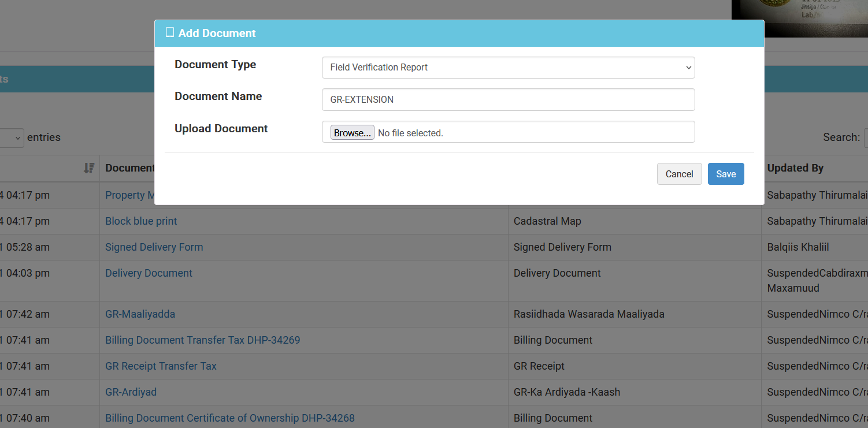This screenshot has height=428, width=868.
Task: Open the Delivery Document link
Action: [x=149, y=273]
